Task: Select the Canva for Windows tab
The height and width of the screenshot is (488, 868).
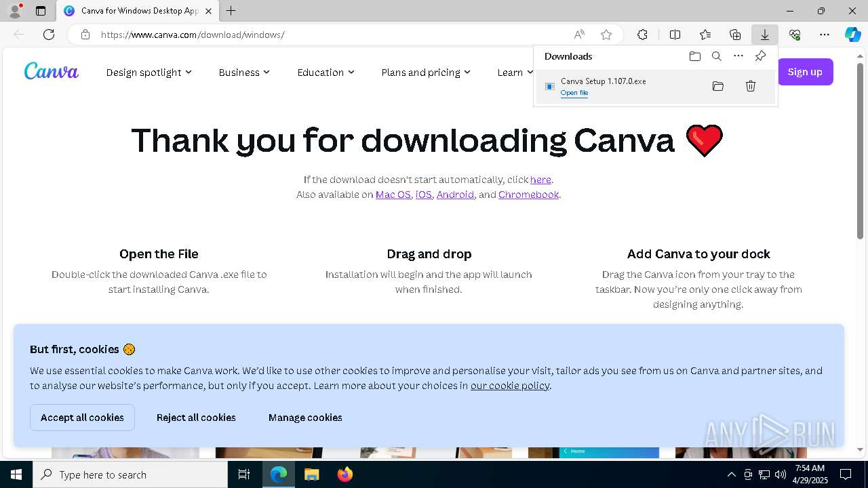Action: [137, 11]
